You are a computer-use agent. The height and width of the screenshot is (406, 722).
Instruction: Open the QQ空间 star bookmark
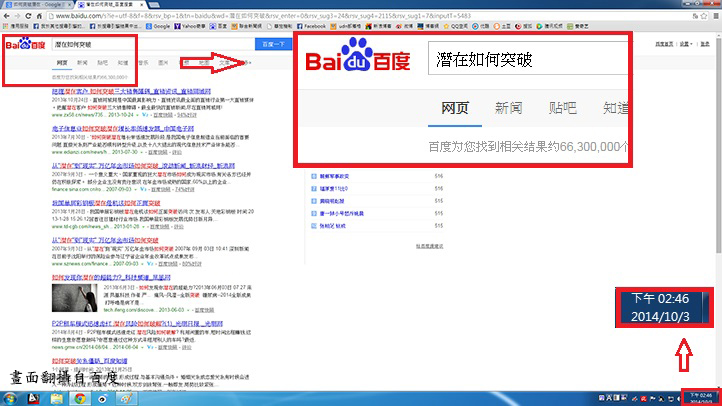(x=455, y=26)
